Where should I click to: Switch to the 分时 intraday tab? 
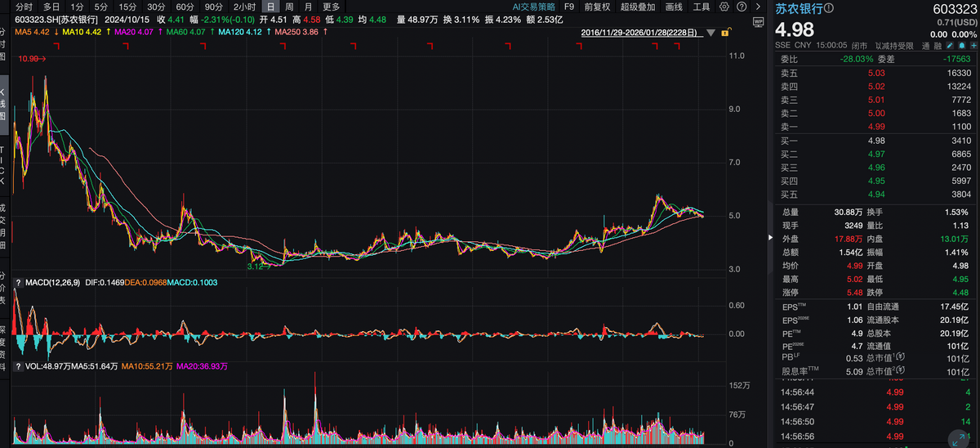click(x=24, y=7)
